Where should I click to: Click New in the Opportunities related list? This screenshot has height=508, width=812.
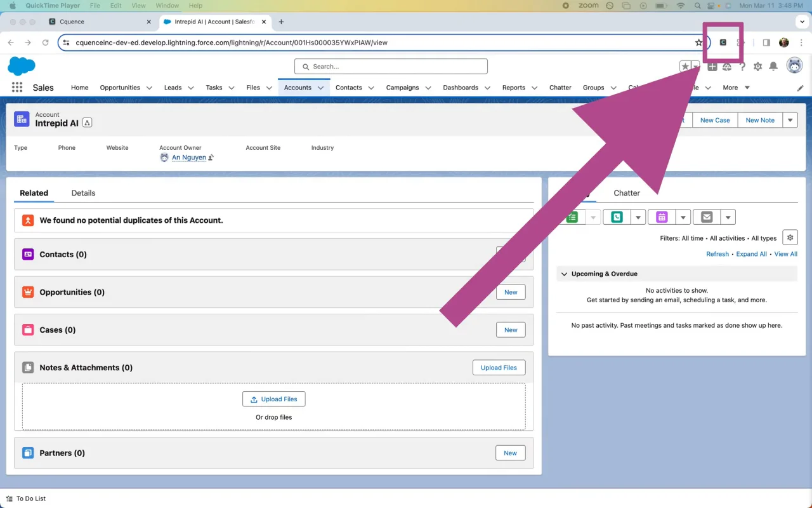tap(511, 292)
